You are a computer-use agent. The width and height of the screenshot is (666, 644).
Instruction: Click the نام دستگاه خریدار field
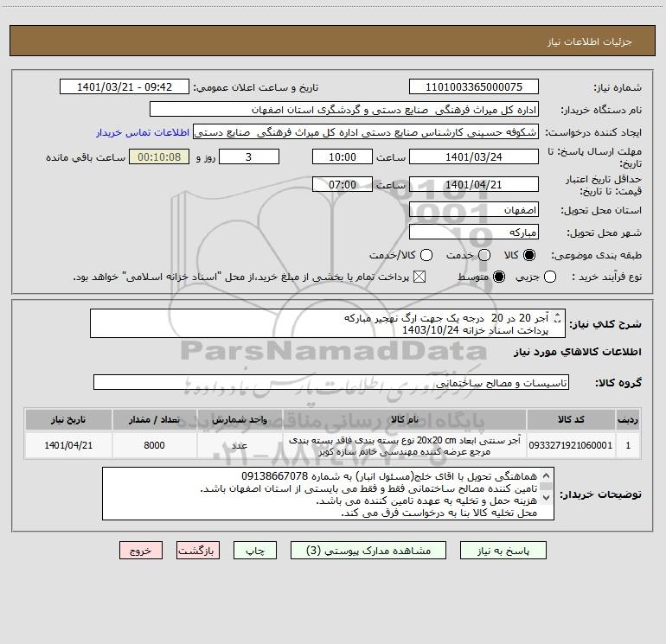pyautogui.click(x=344, y=110)
